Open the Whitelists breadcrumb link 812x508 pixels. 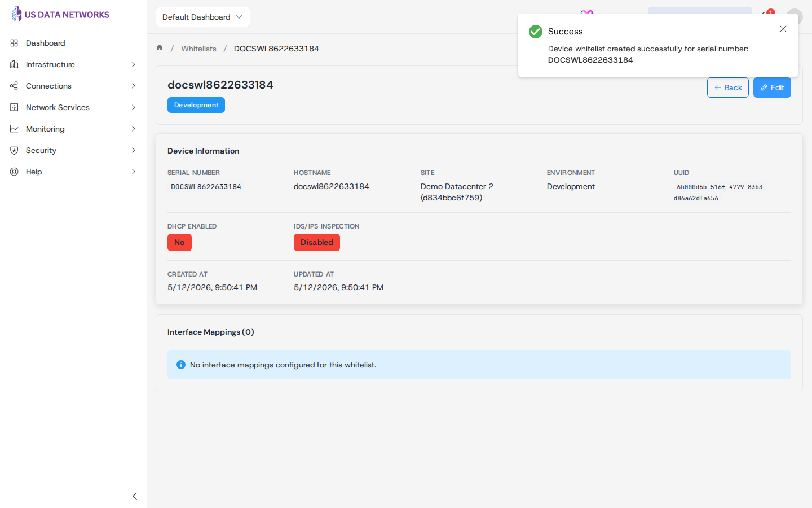[198, 49]
